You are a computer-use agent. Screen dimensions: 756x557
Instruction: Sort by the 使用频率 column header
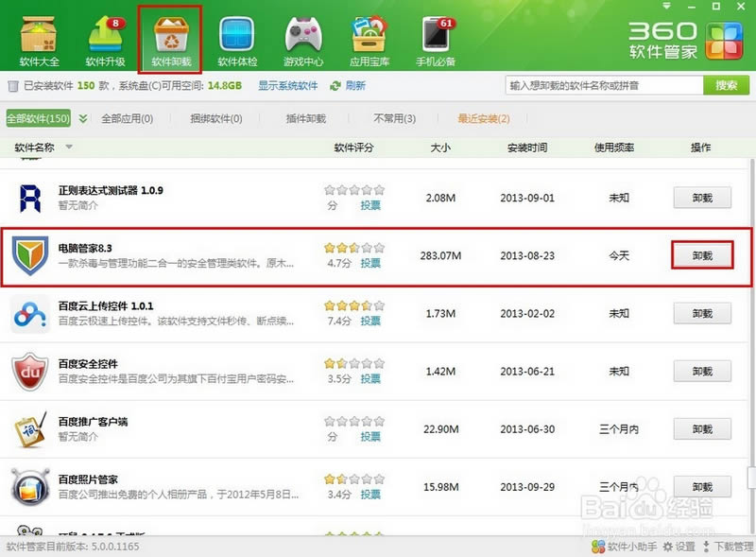point(613,148)
